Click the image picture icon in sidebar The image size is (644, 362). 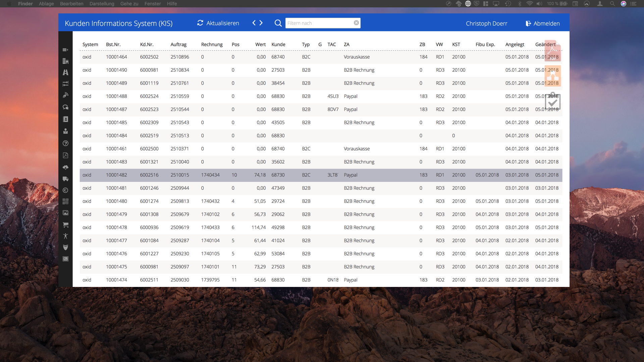point(65,213)
